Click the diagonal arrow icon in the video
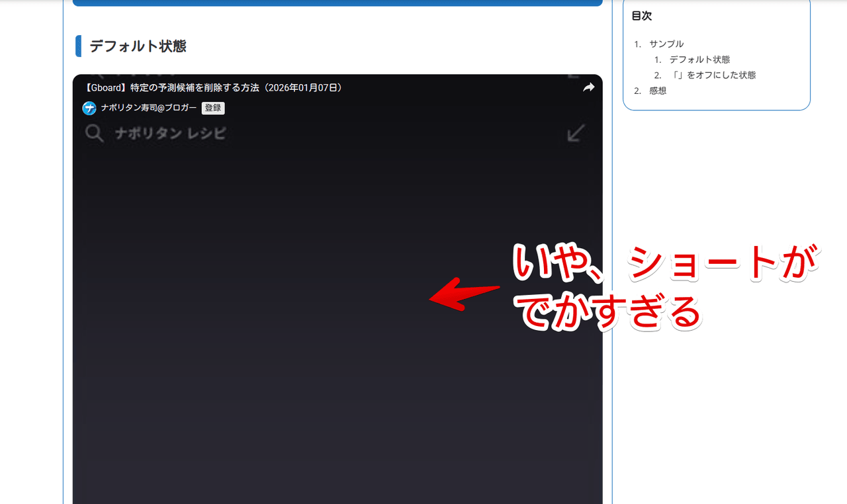The height and width of the screenshot is (504, 847). (x=576, y=134)
